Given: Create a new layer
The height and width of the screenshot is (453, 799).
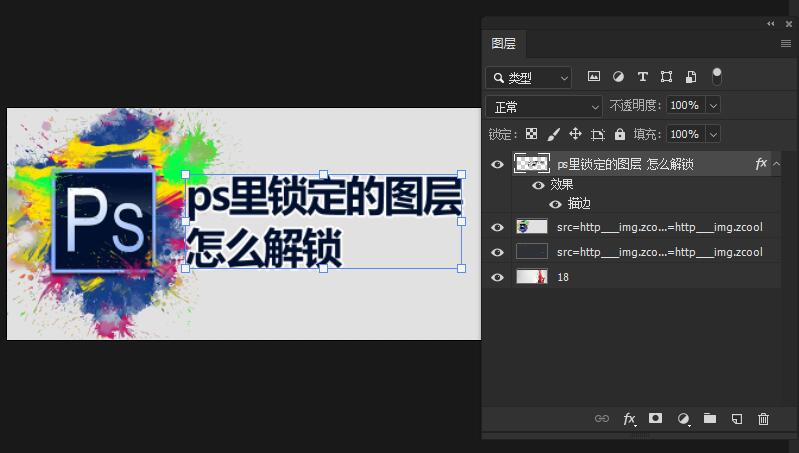Looking at the screenshot, I should pyautogui.click(x=736, y=419).
